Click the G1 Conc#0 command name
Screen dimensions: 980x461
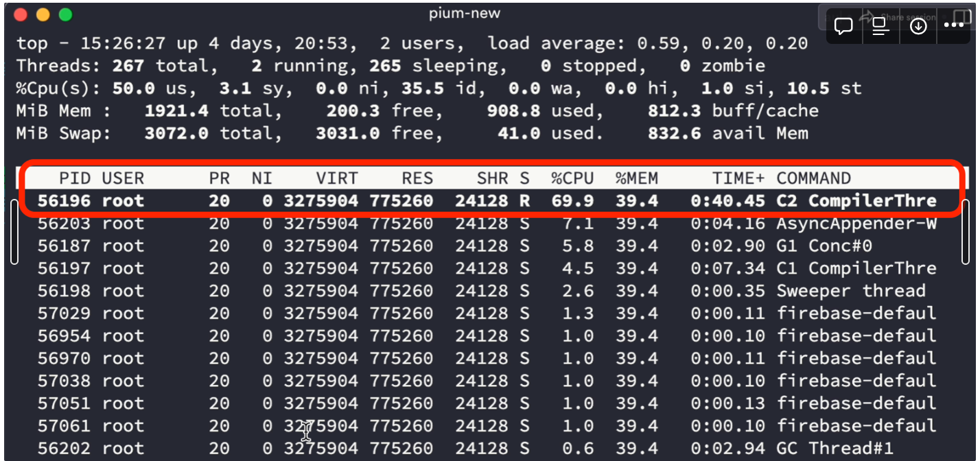824,246
